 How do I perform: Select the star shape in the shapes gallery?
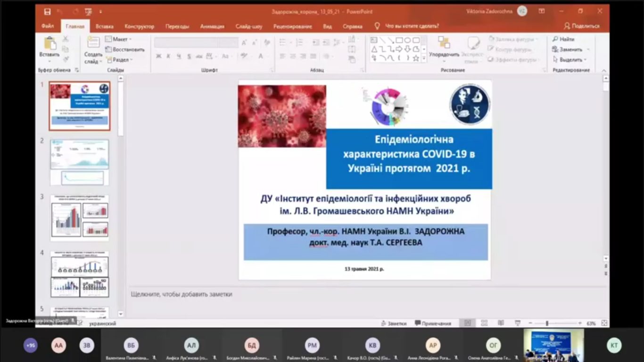[x=416, y=58]
